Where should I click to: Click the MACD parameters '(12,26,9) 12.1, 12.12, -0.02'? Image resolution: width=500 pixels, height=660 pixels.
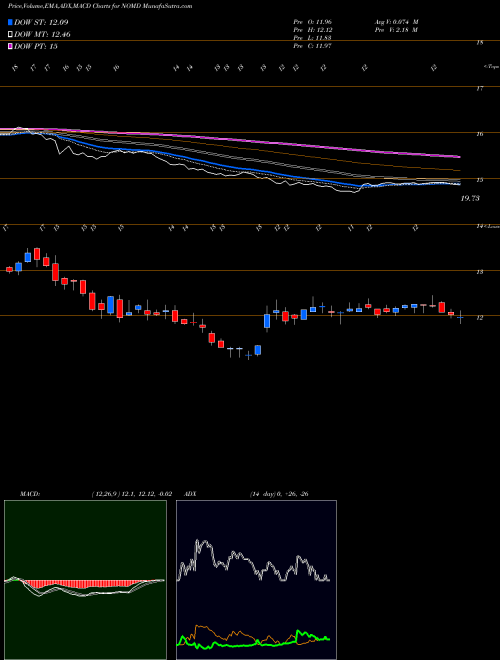pyautogui.click(x=131, y=494)
